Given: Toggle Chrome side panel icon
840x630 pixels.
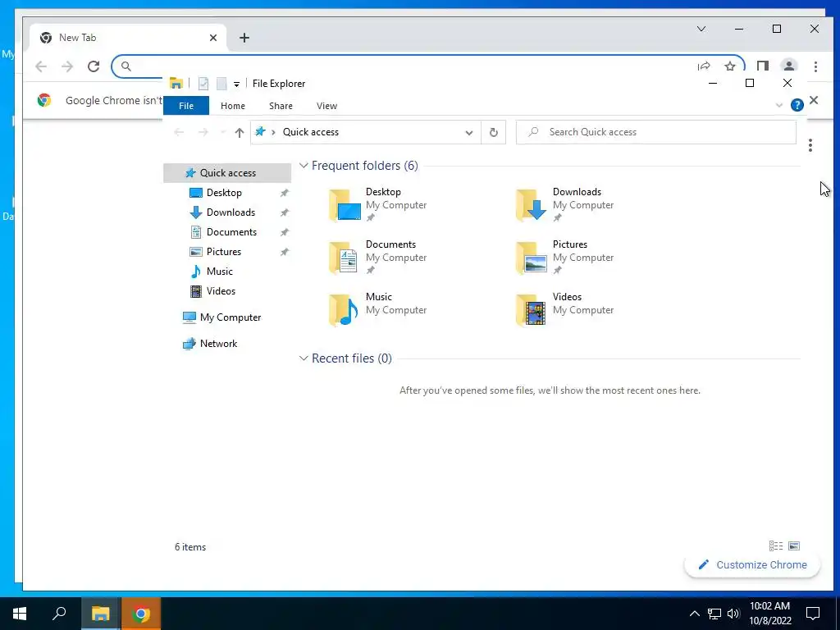Looking at the screenshot, I should [762, 66].
